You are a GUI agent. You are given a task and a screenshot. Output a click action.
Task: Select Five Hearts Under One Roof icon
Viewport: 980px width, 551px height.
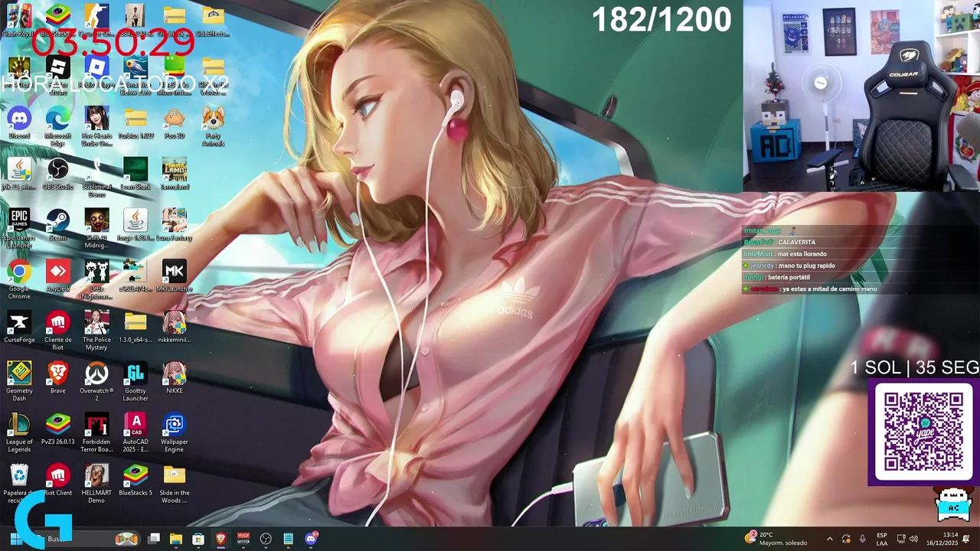pos(97,126)
